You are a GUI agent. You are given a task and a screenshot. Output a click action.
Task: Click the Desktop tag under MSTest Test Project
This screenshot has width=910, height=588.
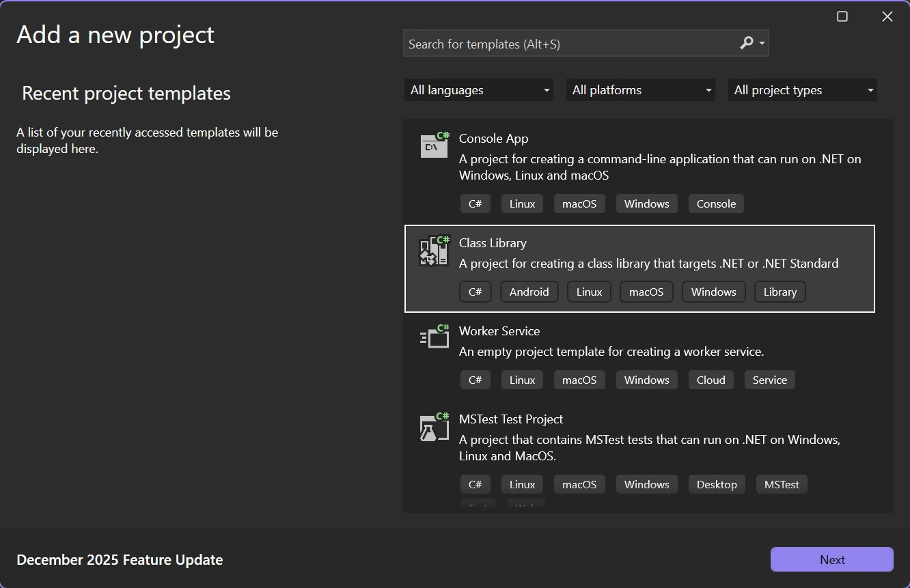717,484
